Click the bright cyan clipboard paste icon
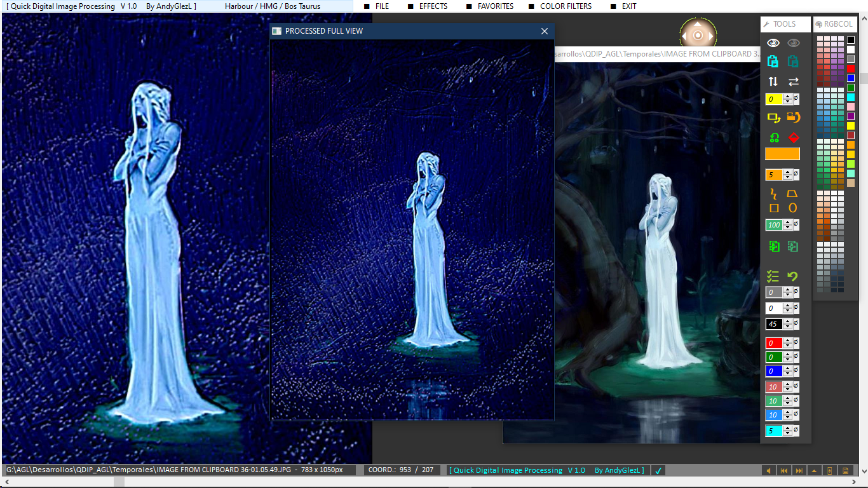This screenshot has width=868, height=488. (773, 62)
